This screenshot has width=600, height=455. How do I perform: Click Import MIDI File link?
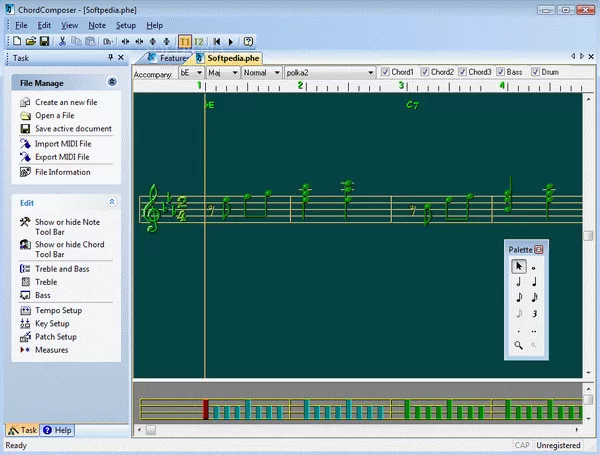click(62, 144)
